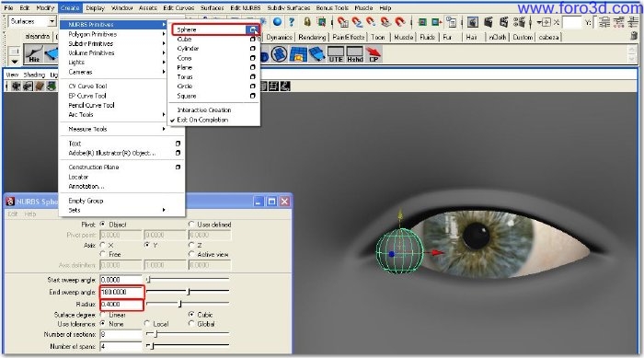
Task: Open the Edit NURBS menu
Action: pos(246,7)
